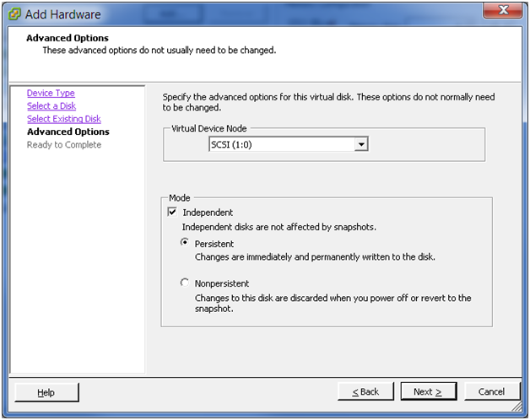Open the Virtual Device Node dropdown arrow
The image size is (530, 420).
coord(361,144)
